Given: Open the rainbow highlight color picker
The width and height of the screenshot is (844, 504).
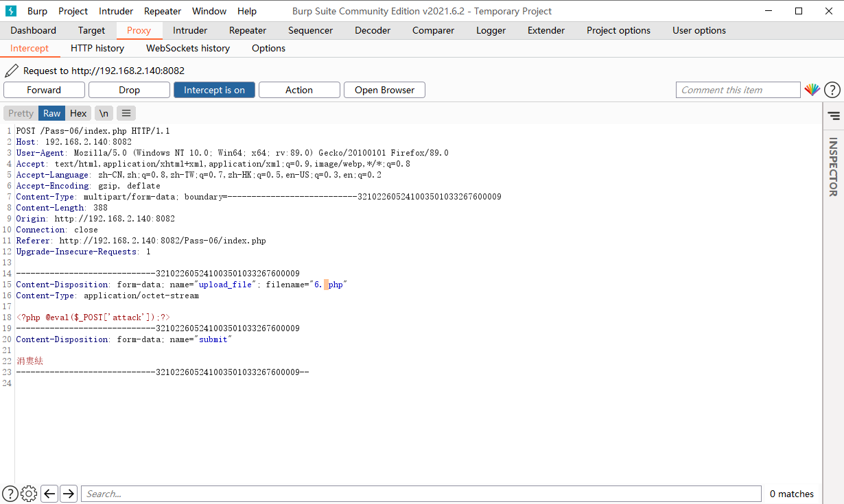Looking at the screenshot, I should [x=812, y=90].
